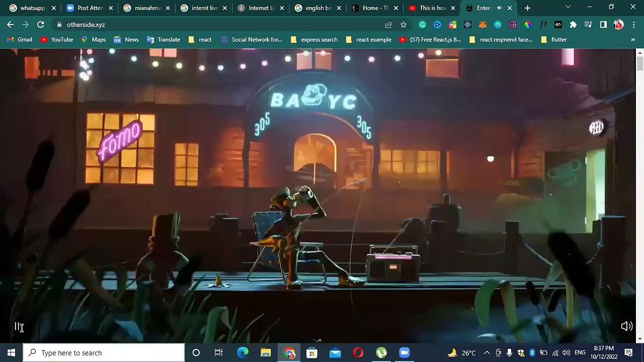This screenshot has height=362, width=644.
Task: Go back to the previous page
Action: pos(11,25)
